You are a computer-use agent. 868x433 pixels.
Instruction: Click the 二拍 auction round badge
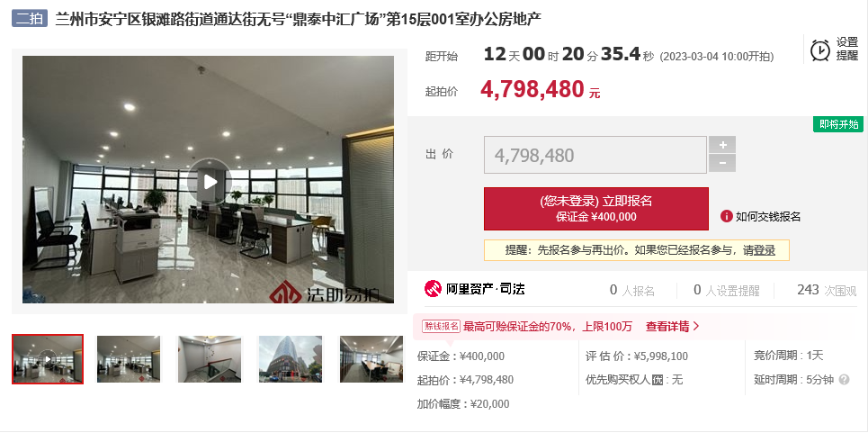pyautogui.click(x=30, y=19)
